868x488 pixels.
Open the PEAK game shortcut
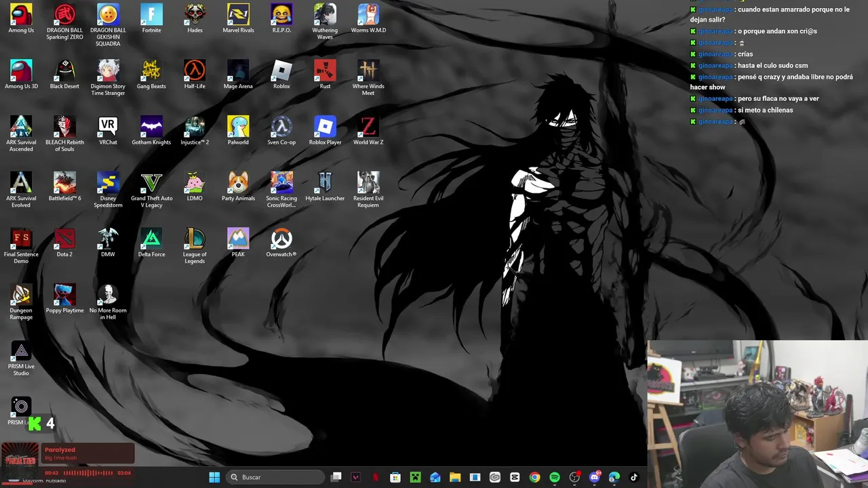(238, 243)
